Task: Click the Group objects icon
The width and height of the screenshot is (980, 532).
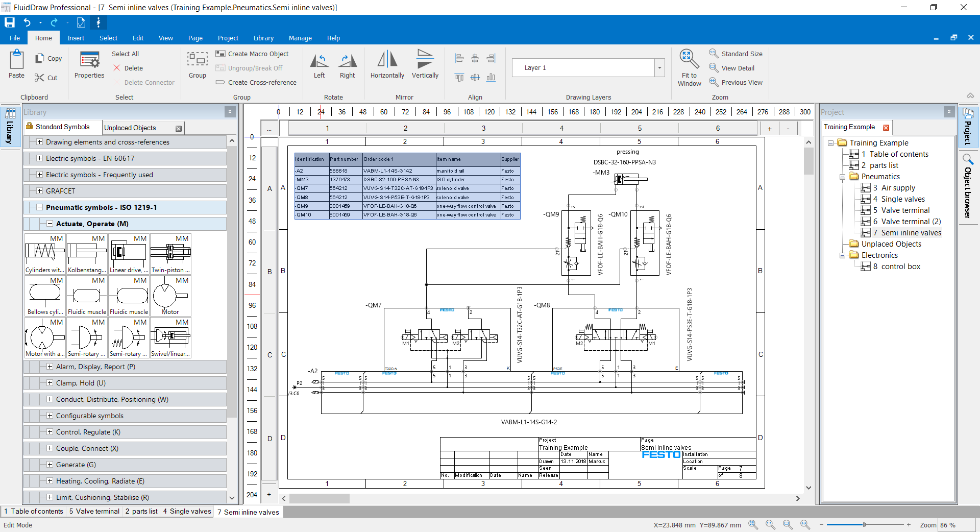Action: pos(197,59)
